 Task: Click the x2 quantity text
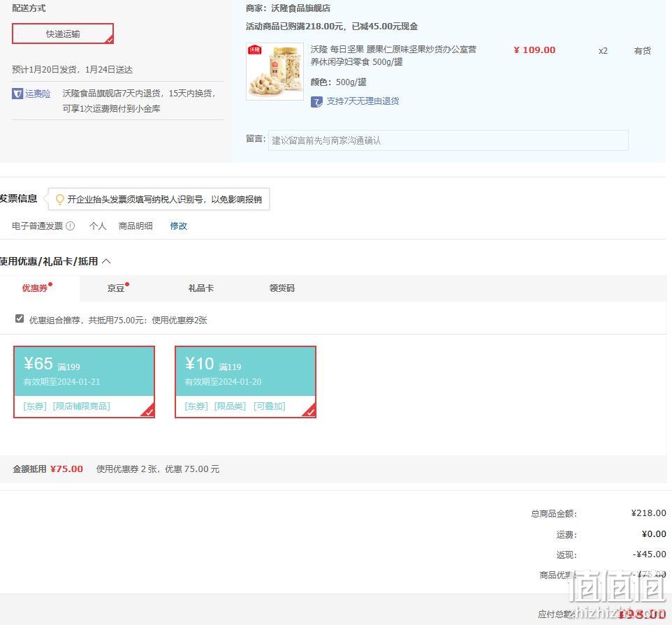pyautogui.click(x=603, y=51)
